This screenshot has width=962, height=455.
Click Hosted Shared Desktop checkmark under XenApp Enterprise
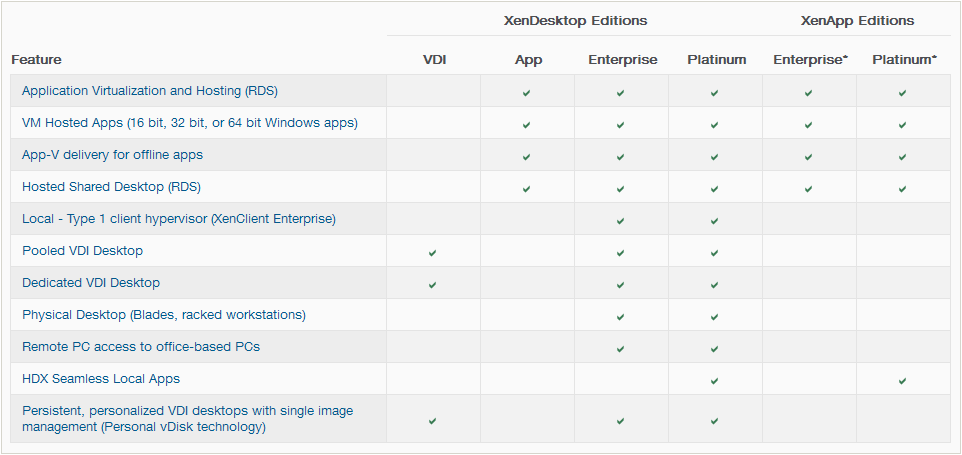808,189
